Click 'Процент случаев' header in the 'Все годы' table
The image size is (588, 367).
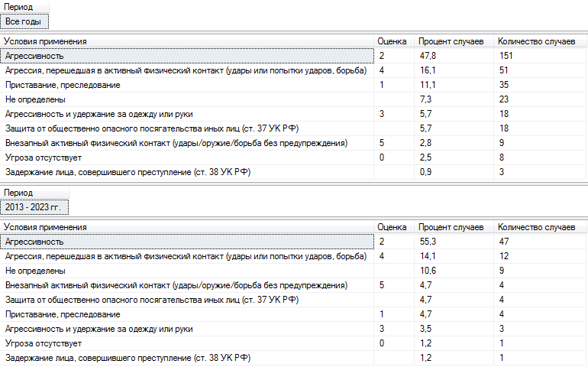click(451, 41)
